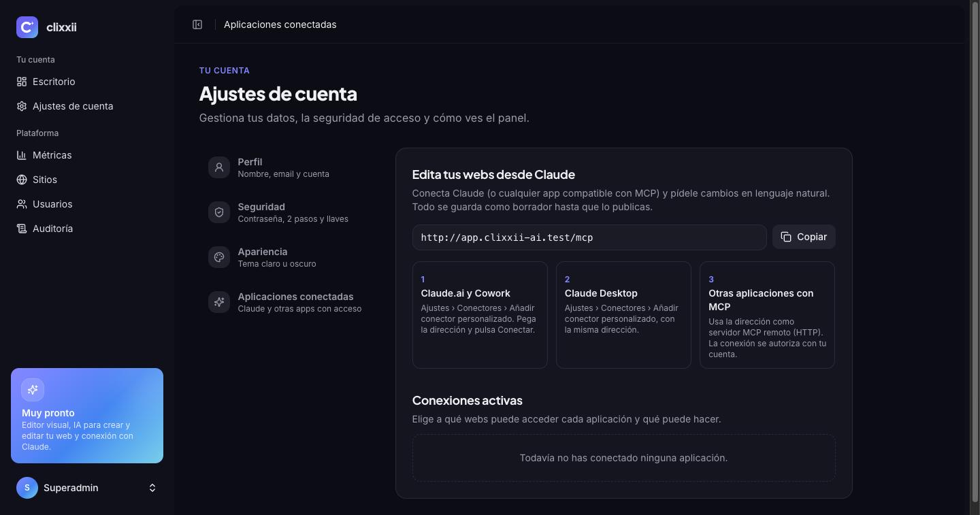Click the Claude.ai y Cowork step card

click(x=480, y=315)
